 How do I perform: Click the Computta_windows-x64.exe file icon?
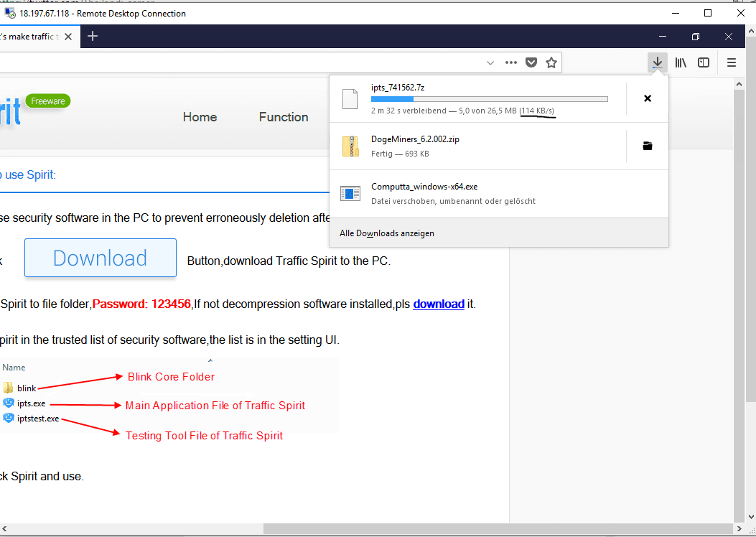pyautogui.click(x=350, y=193)
